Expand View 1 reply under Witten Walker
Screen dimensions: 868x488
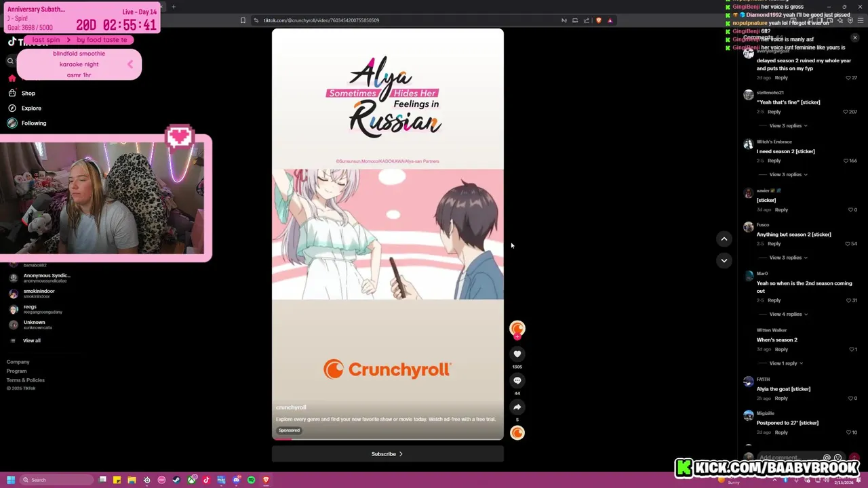coord(786,363)
